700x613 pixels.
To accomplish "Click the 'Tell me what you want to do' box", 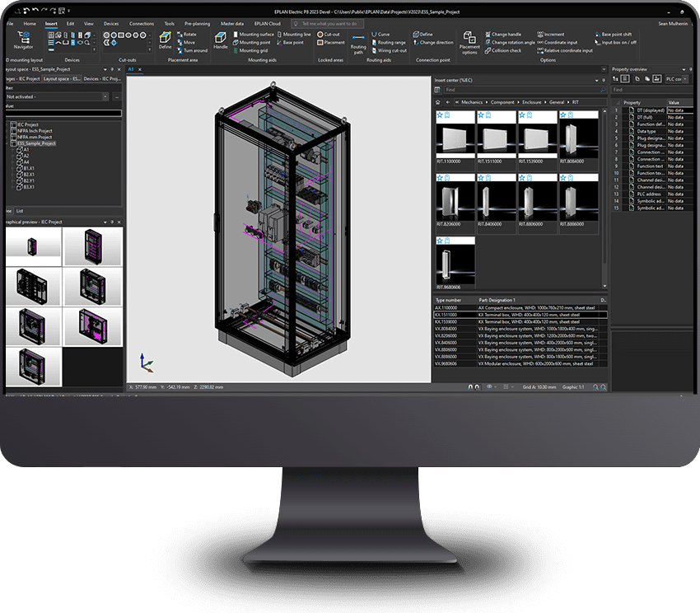I will 327,24.
